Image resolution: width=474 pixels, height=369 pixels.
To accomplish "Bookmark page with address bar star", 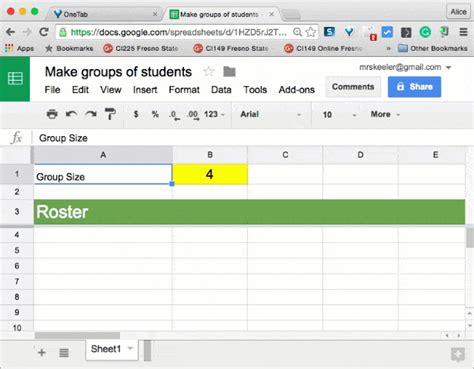I will tap(311, 32).
